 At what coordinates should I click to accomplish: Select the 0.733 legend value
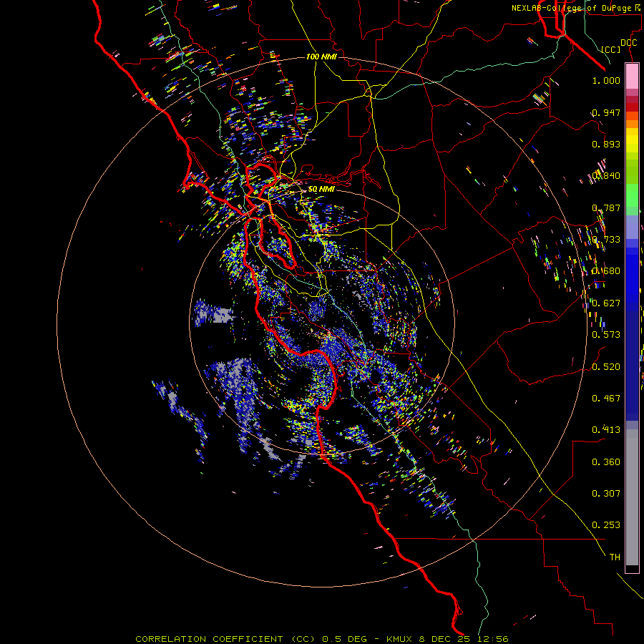coord(606,240)
